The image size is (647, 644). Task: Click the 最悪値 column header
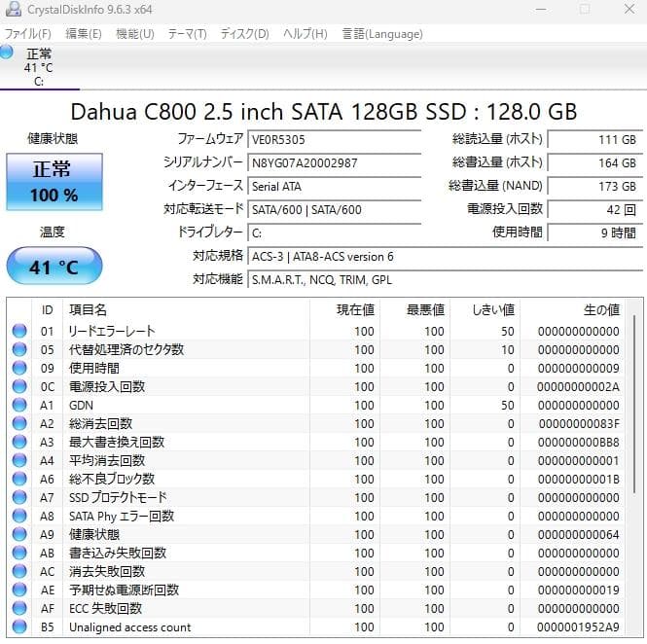[x=415, y=309]
